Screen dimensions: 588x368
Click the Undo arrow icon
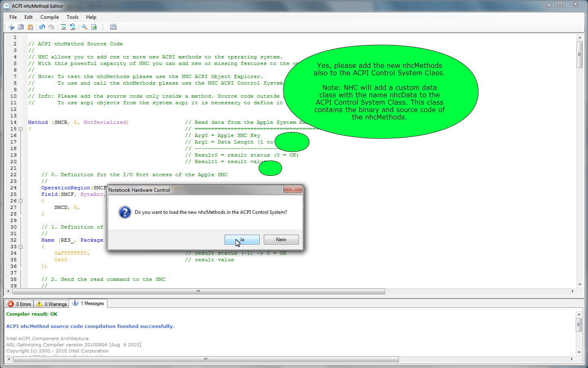[42, 27]
